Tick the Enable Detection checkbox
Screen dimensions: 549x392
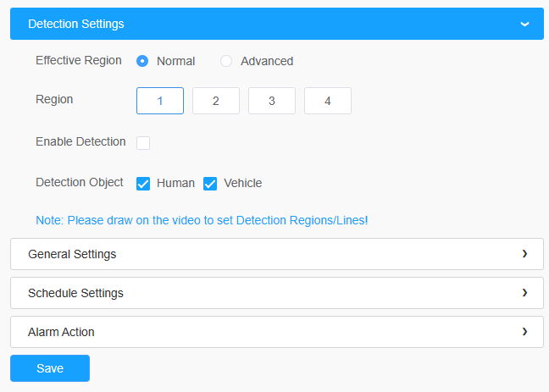tap(143, 143)
